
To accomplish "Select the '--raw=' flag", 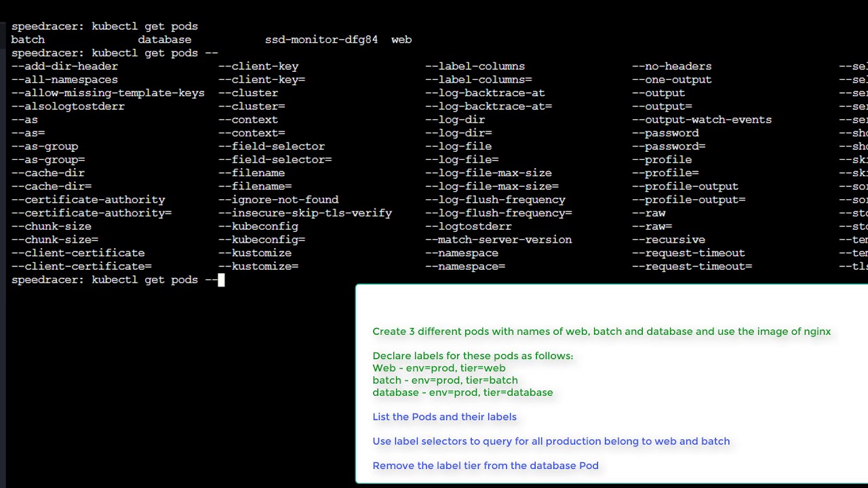I will (652, 226).
